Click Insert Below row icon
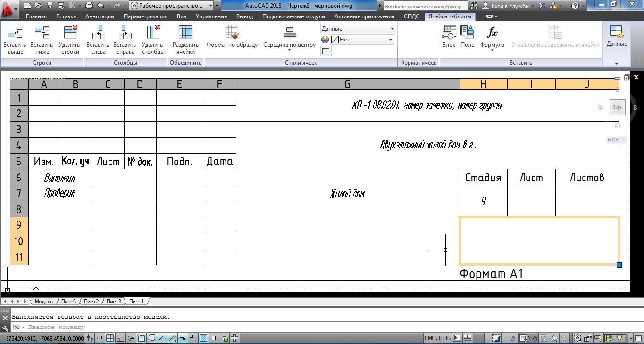644x344 pixels. 42,33
